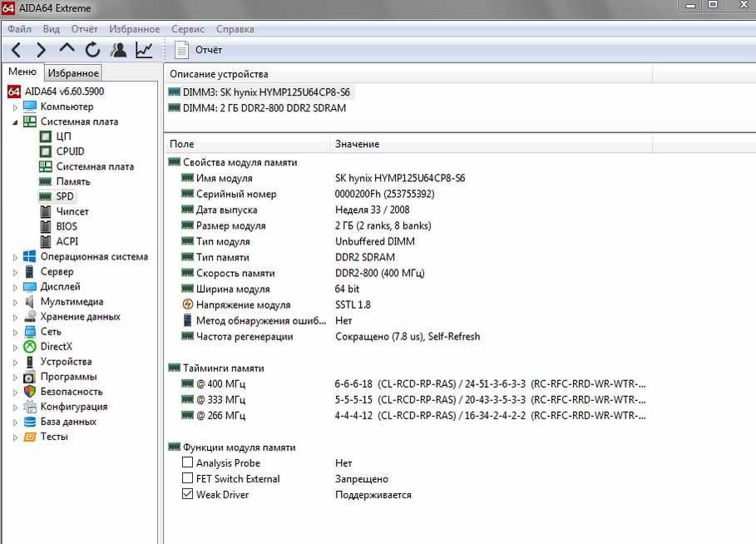Open the user/person toolbar icon
Viewport: 756px width, 544px height.
(x=118, y=49)
